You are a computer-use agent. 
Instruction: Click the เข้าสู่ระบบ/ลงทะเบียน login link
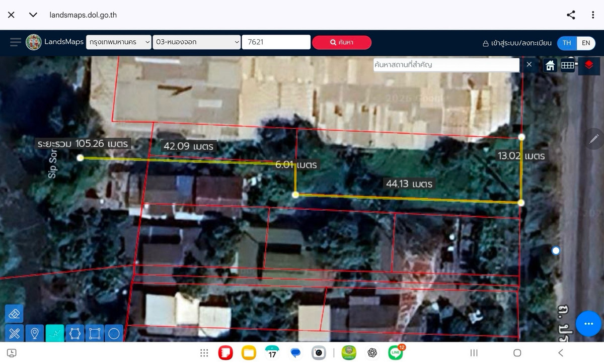pyautogui.click(x=517, y=43)
